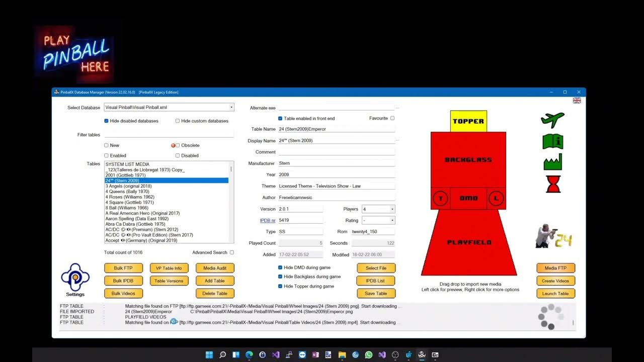Click the Table Name input field
This screenshot has height=362, width=644.
(x=336, y=129)
